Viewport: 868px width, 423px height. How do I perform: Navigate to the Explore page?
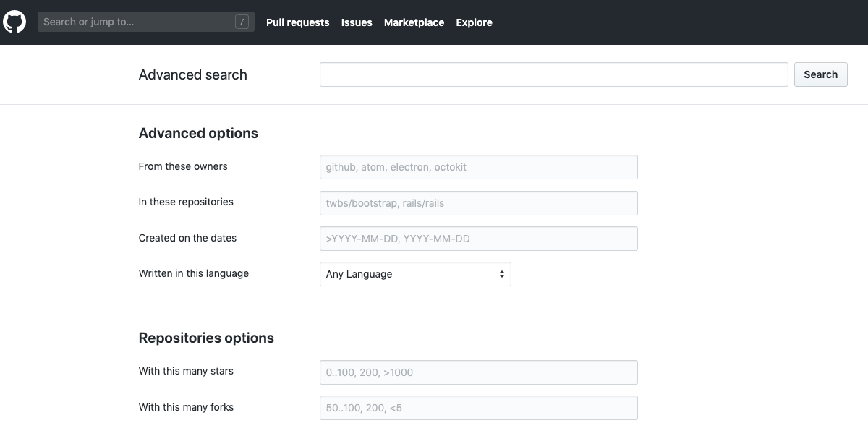474,22
